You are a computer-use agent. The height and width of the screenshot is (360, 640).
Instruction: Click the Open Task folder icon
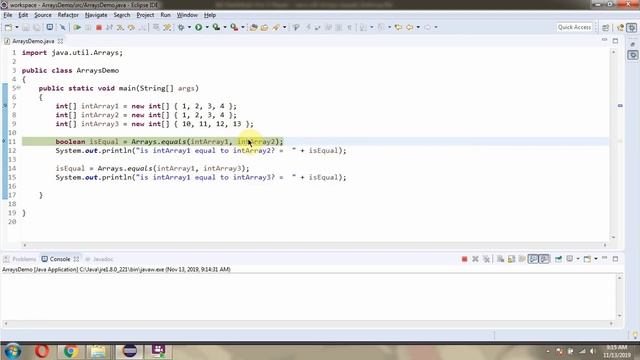pyautogui.click(x=264, y=27)
